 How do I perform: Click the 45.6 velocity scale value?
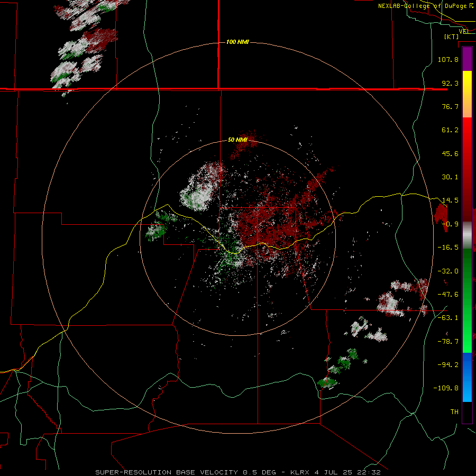tap(450, 153)
